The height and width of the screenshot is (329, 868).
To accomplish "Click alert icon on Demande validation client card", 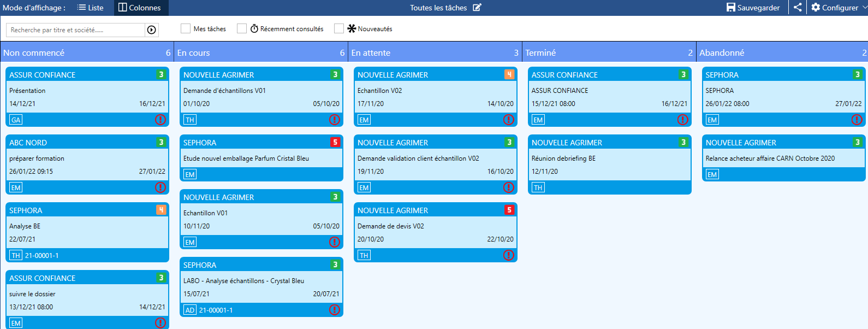I will tap(509, 187).
